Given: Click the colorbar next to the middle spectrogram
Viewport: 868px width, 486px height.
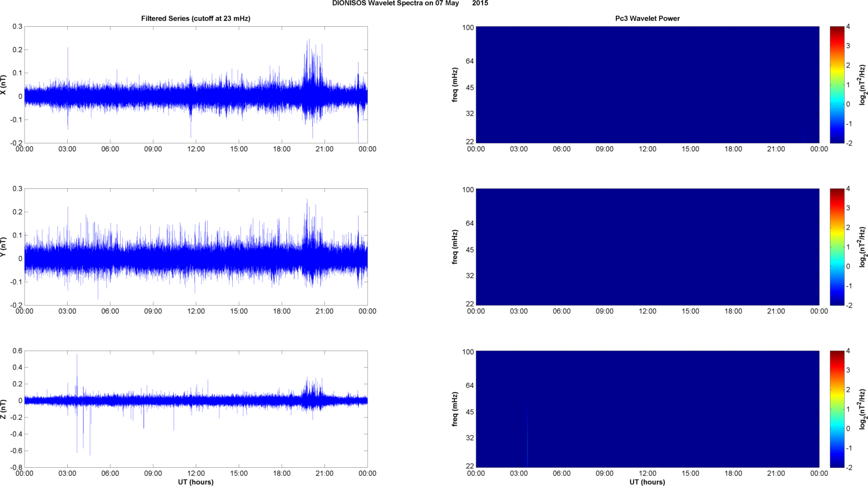Looking at the screenshot, I should pos(837,247).
